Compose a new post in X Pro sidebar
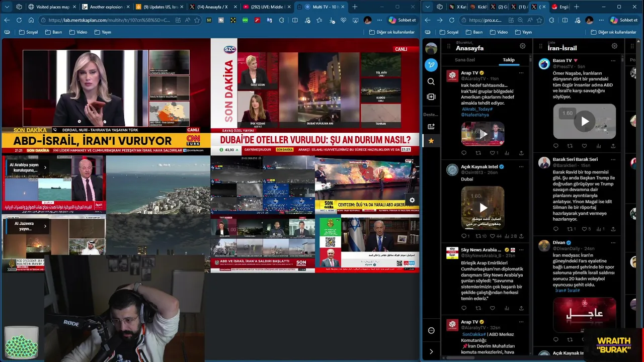 coord(431,65)
